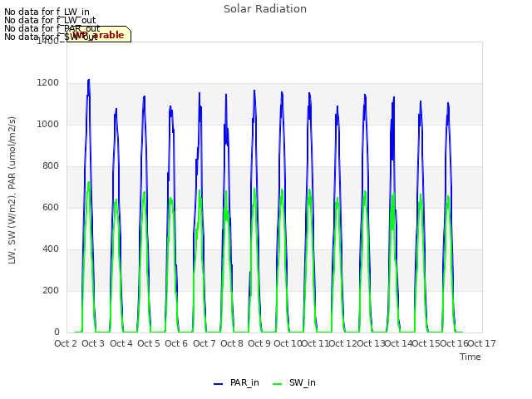Click the 'No data for f_LW_in' message
The width and height of the screenshot is (532, 399).
point(47,12)
